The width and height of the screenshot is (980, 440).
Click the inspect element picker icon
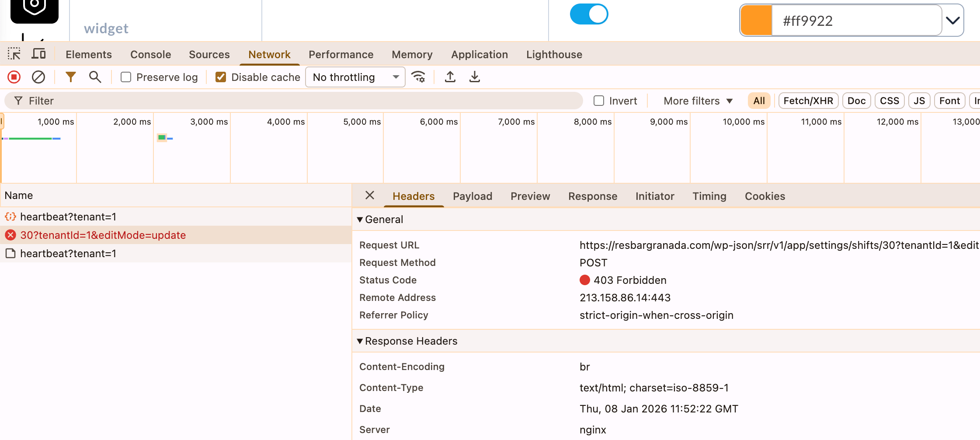[x=14, y=54]
